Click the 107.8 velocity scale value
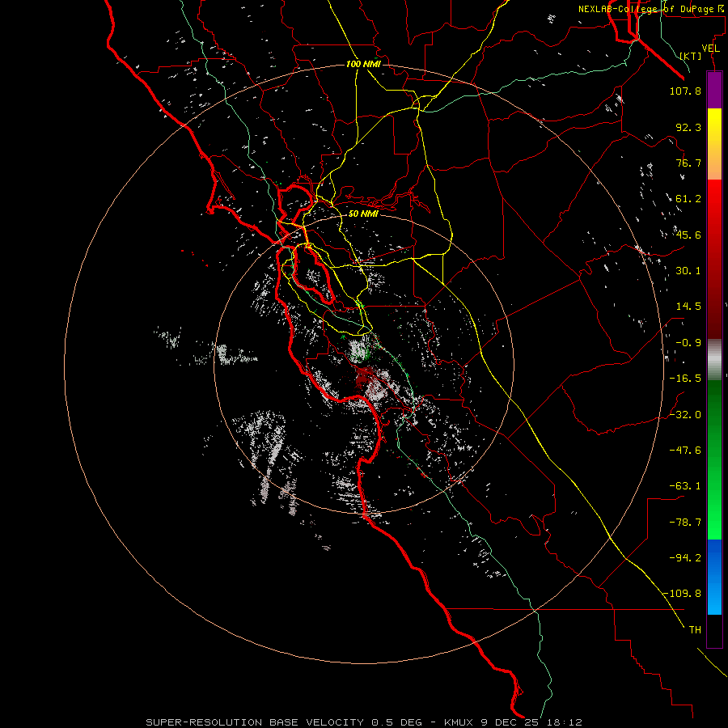Image resolution: width=728 pixels, height=728 pixels. pyautogui.click(x=685, y=91)
